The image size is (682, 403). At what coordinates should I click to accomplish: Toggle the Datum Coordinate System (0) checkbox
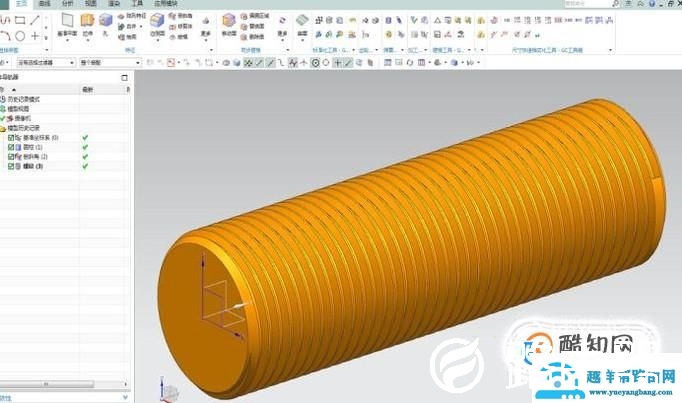tap(10, 137)
